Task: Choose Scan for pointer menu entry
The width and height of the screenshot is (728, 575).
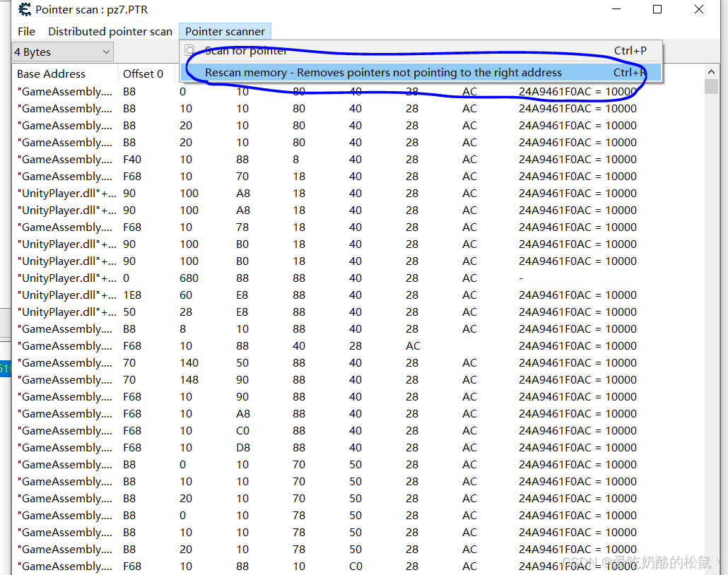Action: click(421, 51)
